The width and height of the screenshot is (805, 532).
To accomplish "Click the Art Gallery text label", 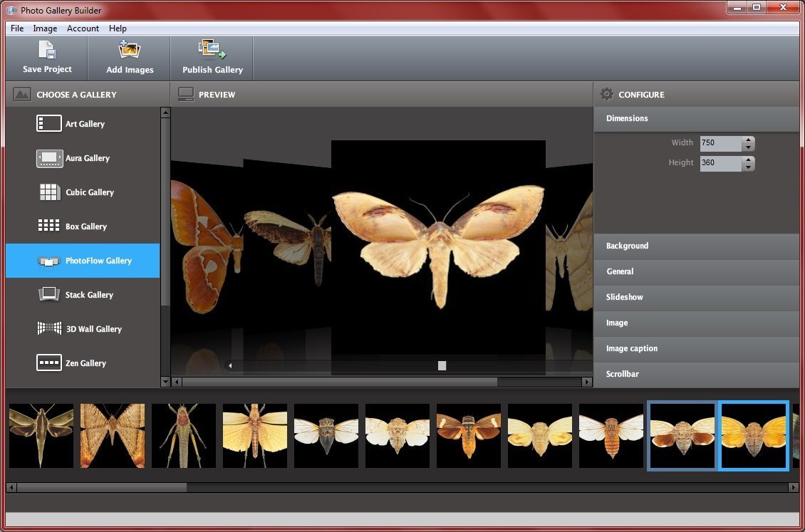I will 85,124.
